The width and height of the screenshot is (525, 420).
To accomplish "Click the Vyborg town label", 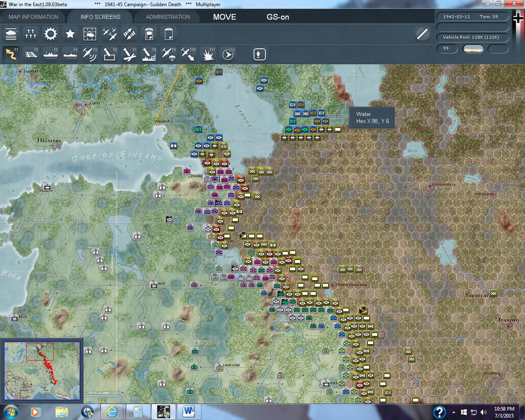I will (161, 121).
